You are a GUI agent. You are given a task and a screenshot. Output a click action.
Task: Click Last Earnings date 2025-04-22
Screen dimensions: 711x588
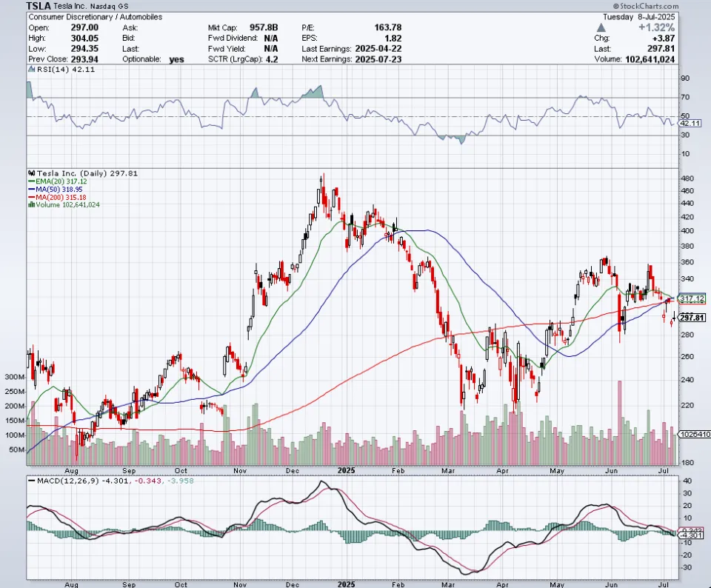click(378, 49)
